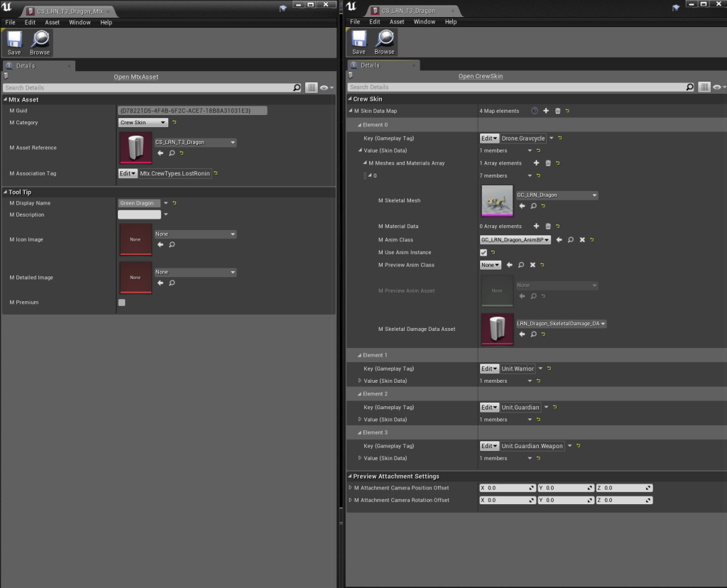Open the Asset menu in left window
727x588 pixels.
coord(53,22)
